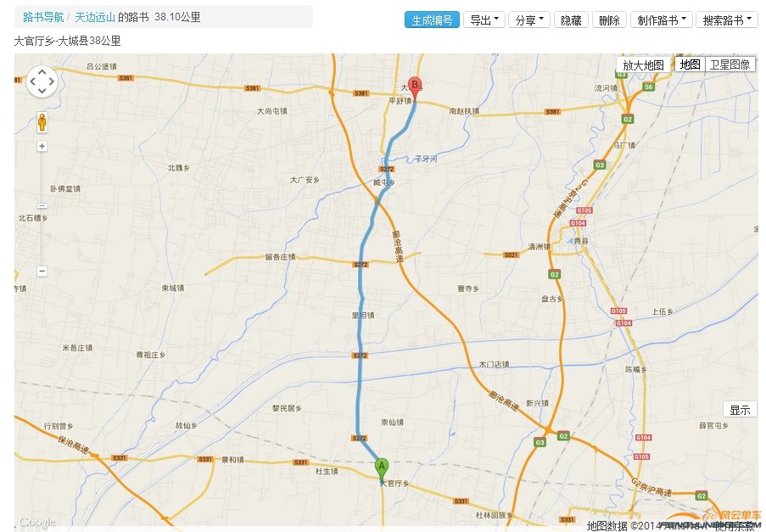Screen dimensions: 766x532
Task: Select marker B at the route end
Action: click(415, 86)
